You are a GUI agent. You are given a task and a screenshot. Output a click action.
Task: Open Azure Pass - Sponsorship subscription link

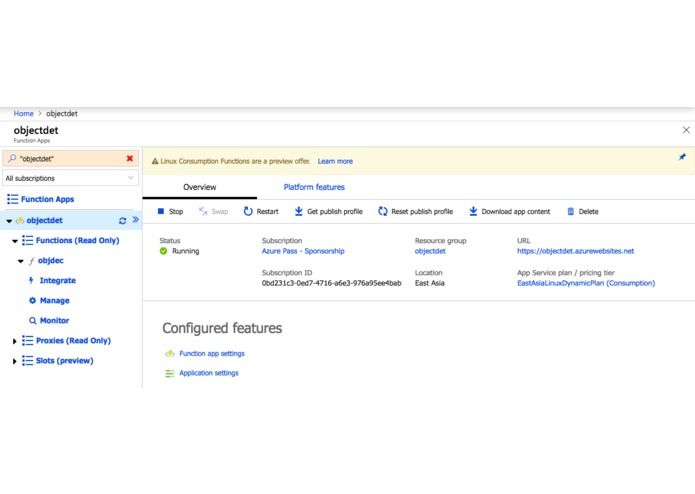coord(303,251)
